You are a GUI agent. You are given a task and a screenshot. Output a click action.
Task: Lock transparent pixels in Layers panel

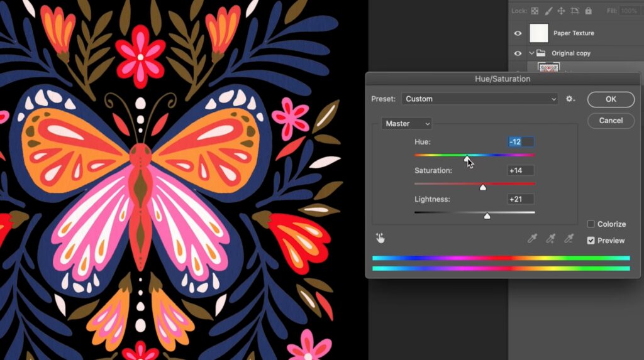coord(535,11)
